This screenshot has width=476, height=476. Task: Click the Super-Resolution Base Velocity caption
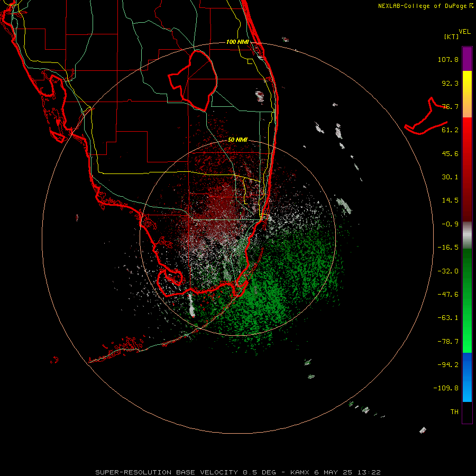pos(237,472)
